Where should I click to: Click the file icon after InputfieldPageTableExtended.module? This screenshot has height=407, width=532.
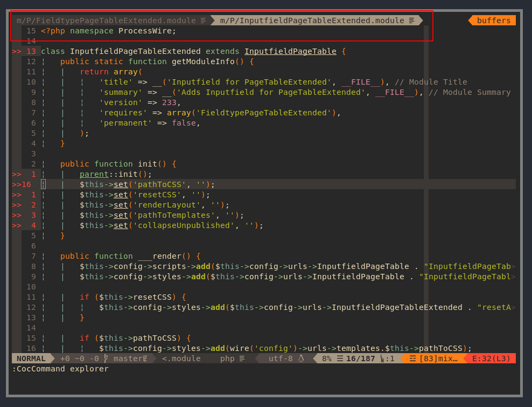(412, 21)
